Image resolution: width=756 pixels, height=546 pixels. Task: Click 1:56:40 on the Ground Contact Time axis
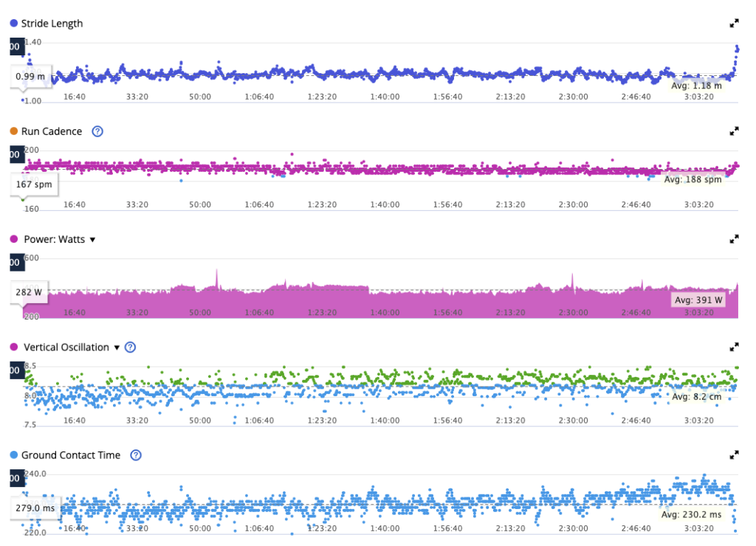[447, 528]
